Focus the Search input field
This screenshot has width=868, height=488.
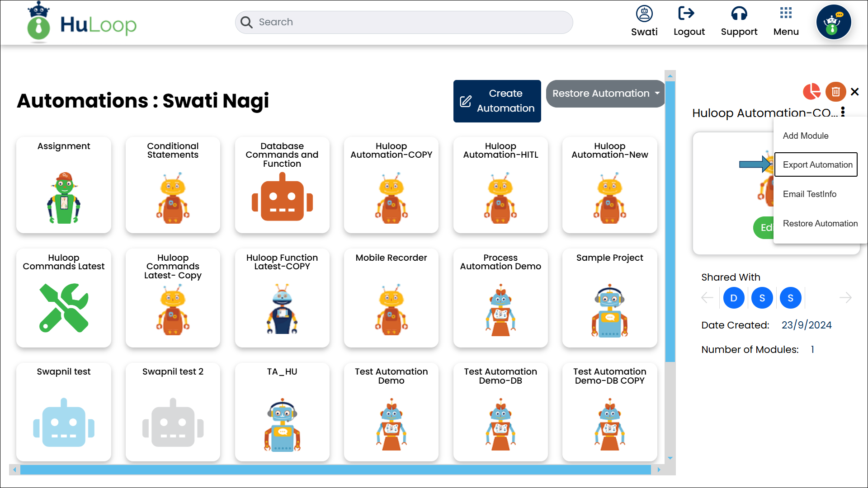tap(404, 22)
